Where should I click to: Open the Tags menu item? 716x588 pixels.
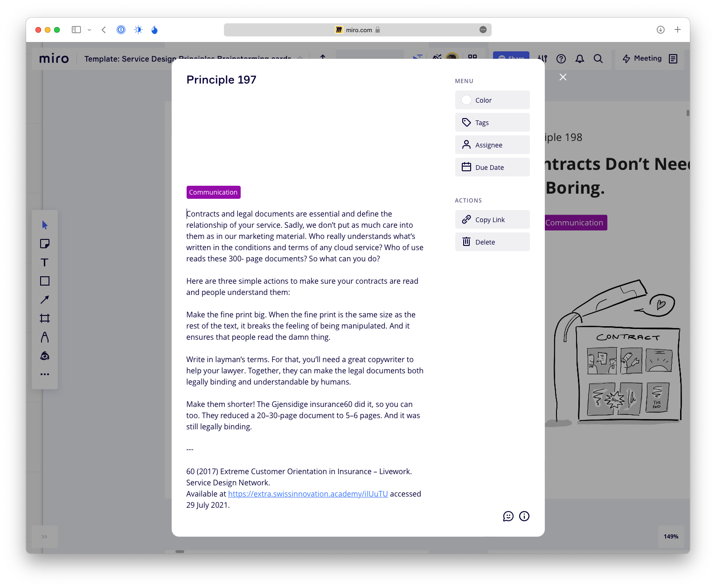coord(492,123)
